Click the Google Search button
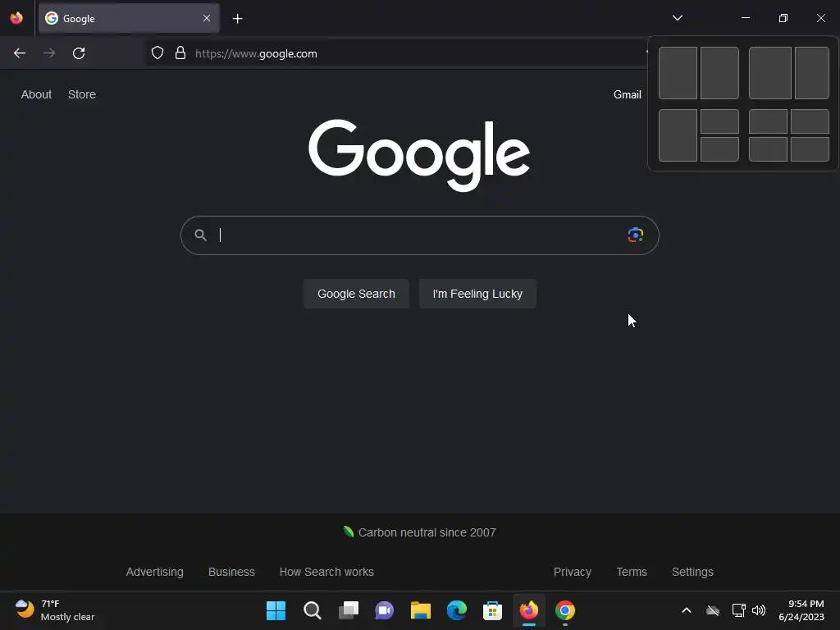Viewport: 840px width, 630px height. [356, 294]
